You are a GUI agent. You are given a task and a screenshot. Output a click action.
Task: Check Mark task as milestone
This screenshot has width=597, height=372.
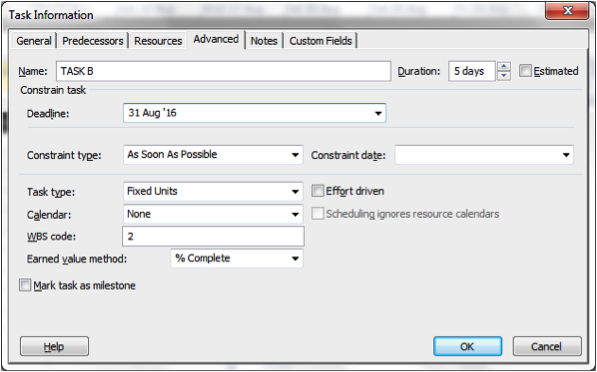coord(25,285)
